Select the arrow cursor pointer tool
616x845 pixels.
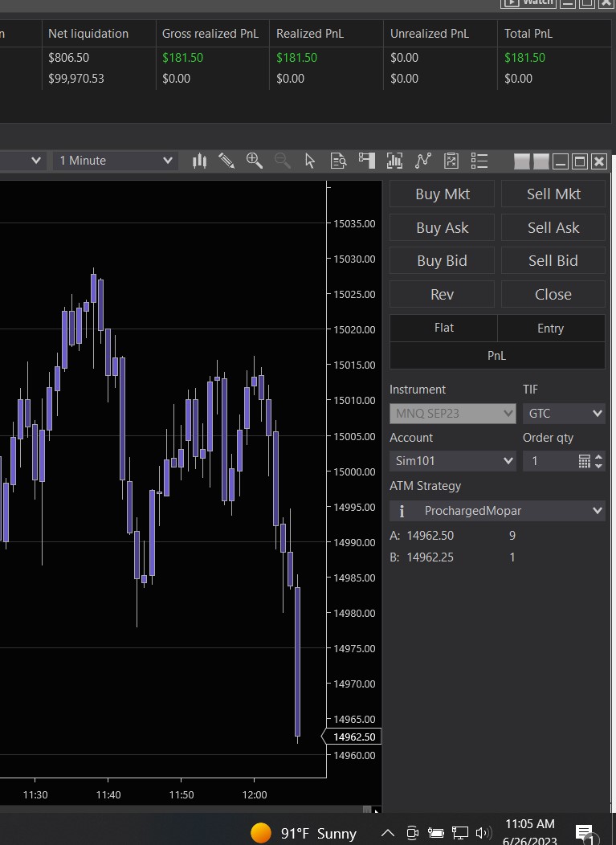click(310, 161)
